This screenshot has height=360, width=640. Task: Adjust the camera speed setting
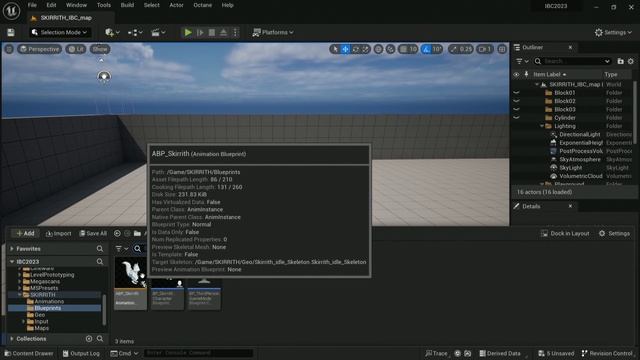tap(485, 49)
